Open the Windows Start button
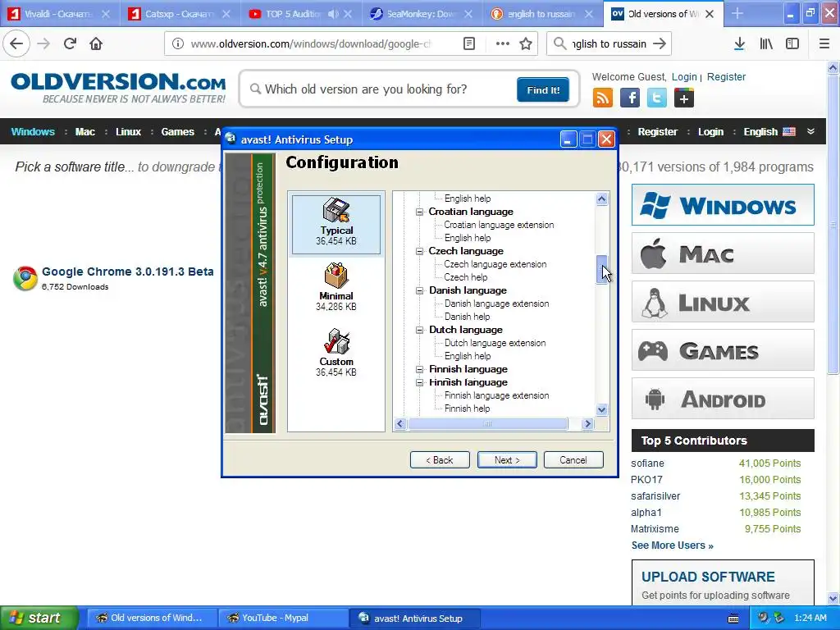 pyautogui.click(x=39, y=618)
